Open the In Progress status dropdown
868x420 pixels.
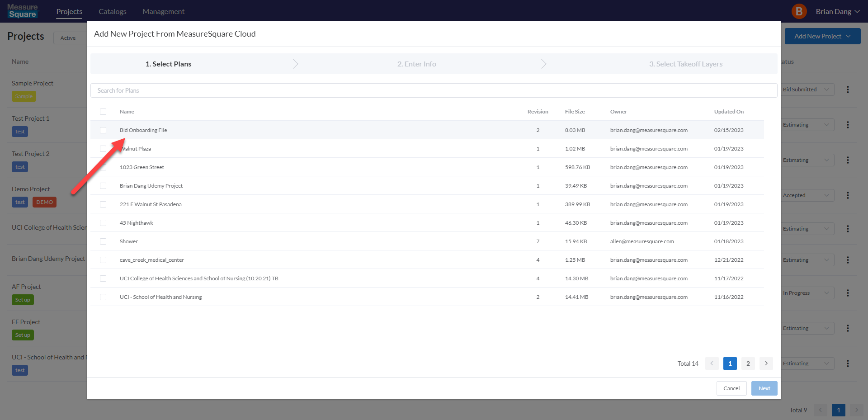(807, 293)
